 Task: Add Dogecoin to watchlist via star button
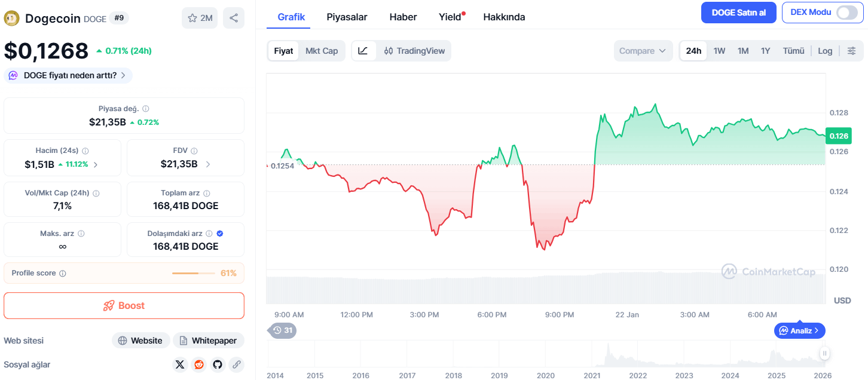200,18
